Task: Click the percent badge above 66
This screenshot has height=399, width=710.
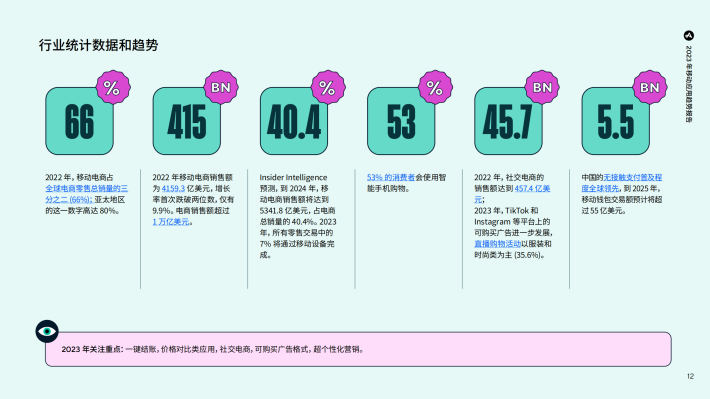Action: 113,87
